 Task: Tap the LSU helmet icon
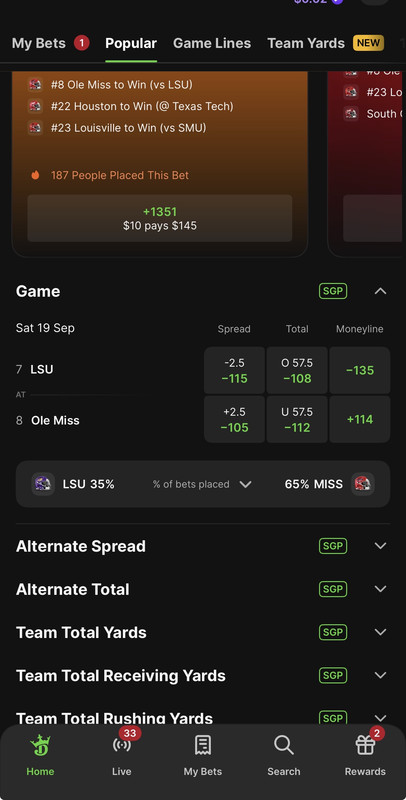click(43, 484)
